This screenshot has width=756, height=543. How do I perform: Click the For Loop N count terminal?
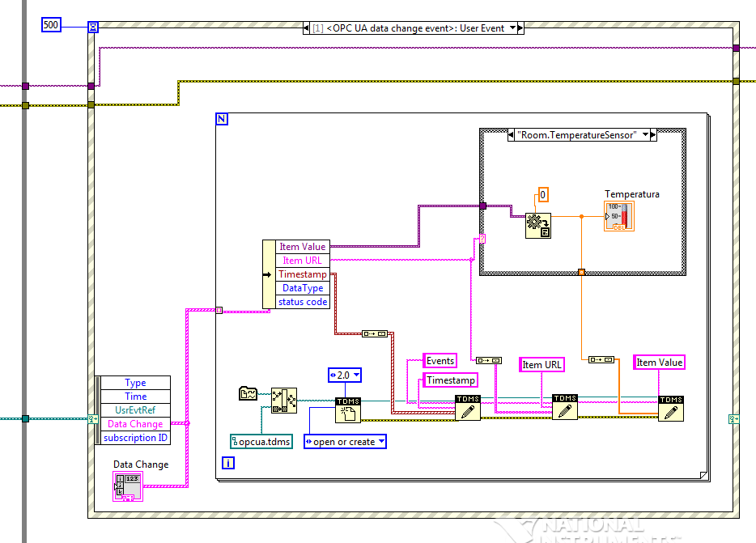tap(222, 119)
